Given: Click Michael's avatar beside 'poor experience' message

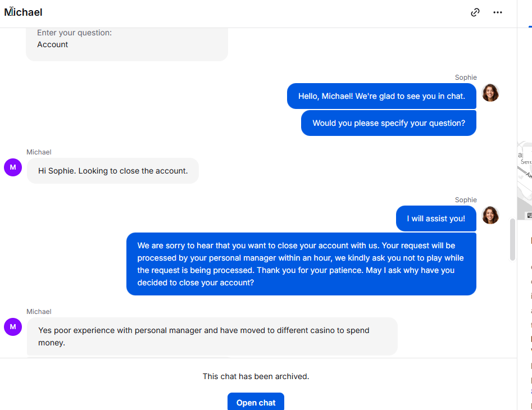Looking at the screenshot, I should (13, 327).
